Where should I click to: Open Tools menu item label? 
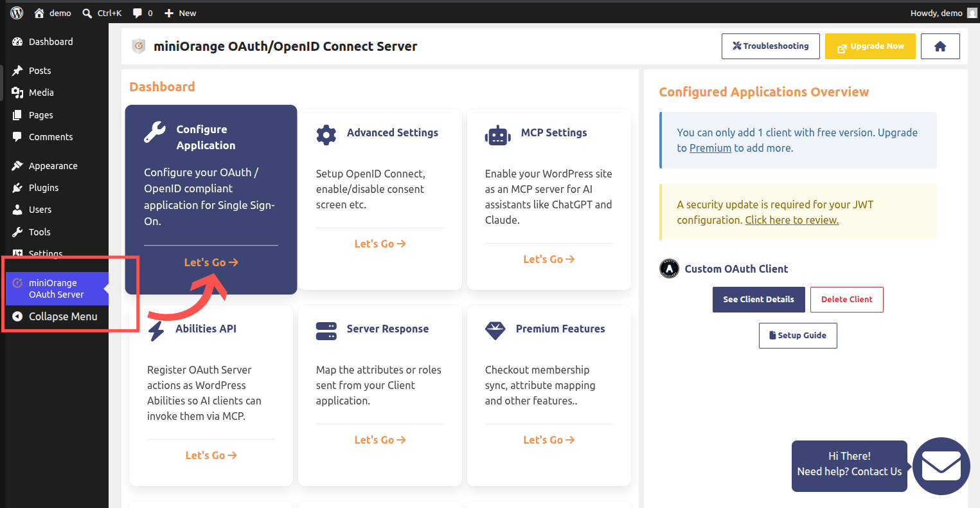pos(40,232)
